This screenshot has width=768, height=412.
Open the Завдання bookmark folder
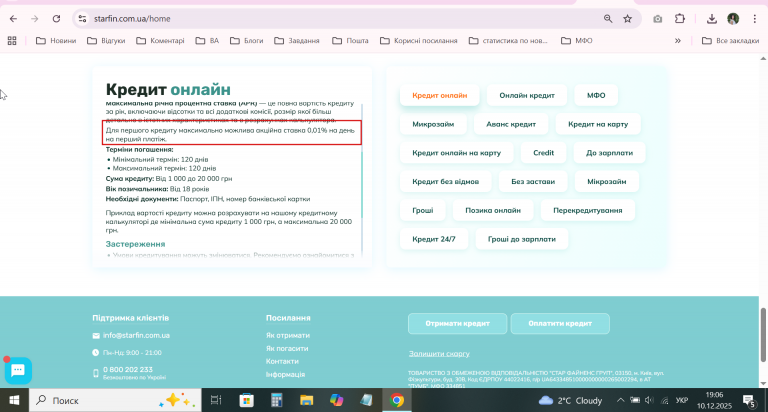coord(297,41)
